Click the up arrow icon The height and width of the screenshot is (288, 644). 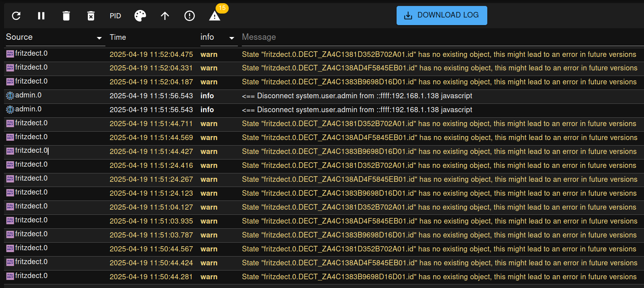tap(165, 16)
